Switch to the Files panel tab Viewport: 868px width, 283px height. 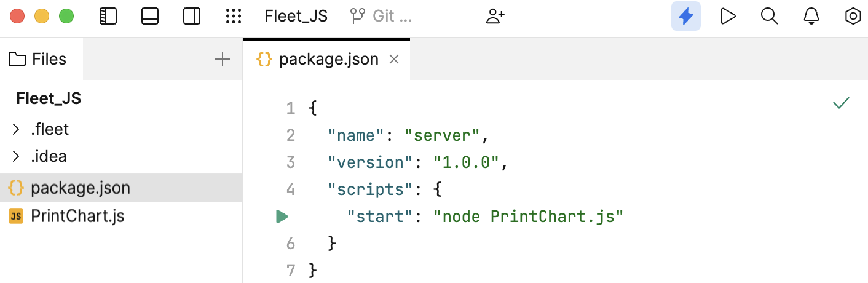pyautogui.click(x=38, y=60)
